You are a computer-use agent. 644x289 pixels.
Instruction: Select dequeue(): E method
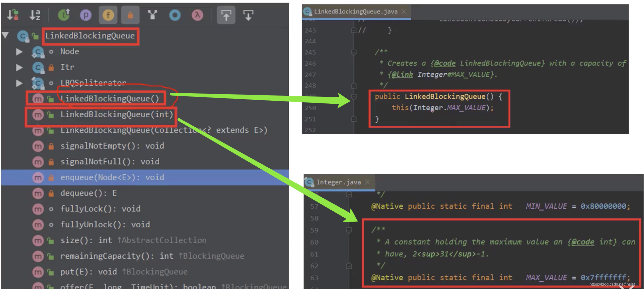89,193
